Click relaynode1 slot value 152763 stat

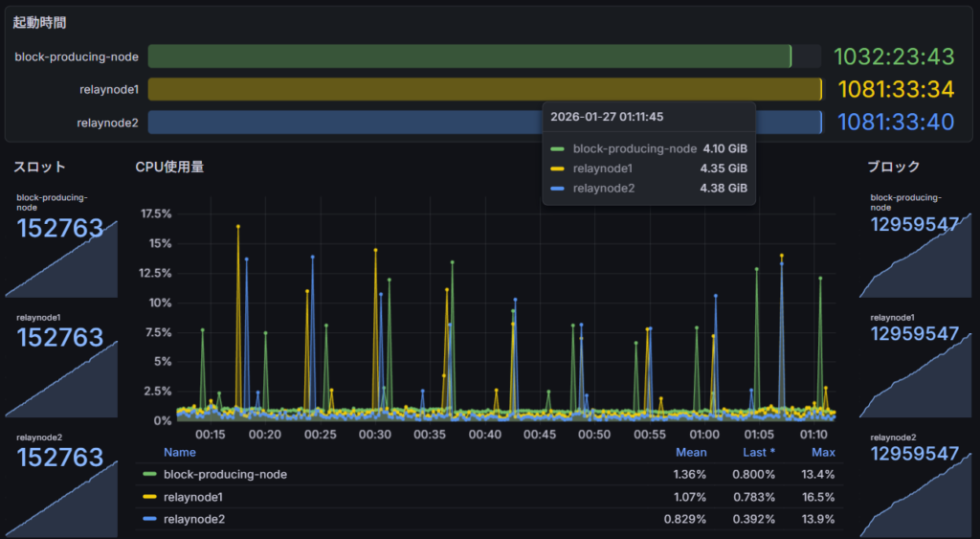pyautogui.click(x=60, y=337)
